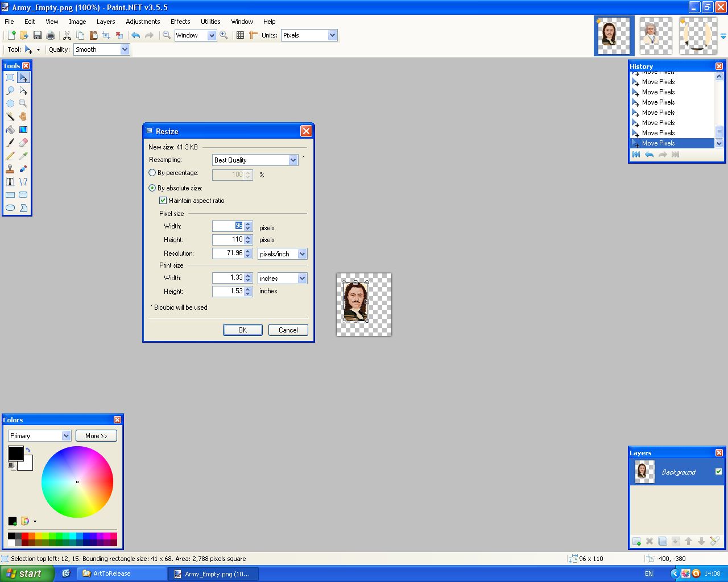Open the Adjustments menu

143,22
